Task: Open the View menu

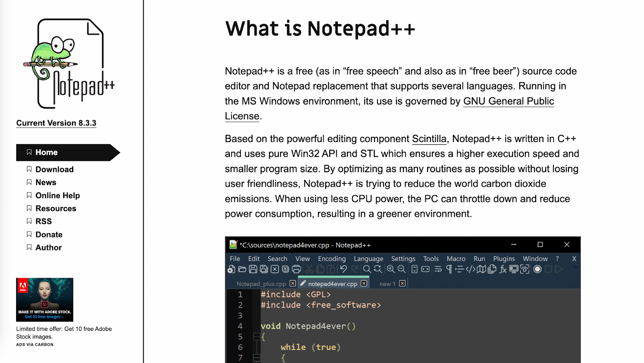Action: pos(303,259)
